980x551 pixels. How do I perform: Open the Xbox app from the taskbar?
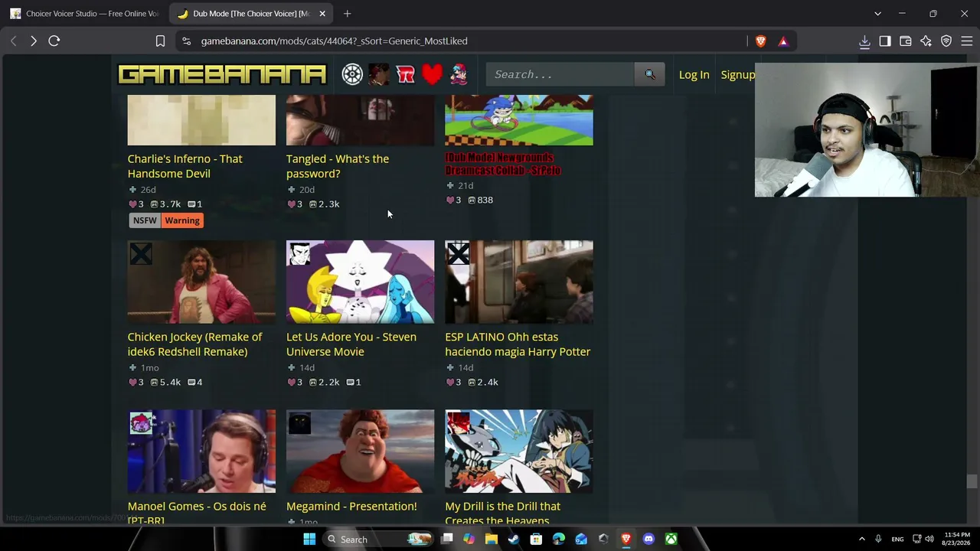671,540
